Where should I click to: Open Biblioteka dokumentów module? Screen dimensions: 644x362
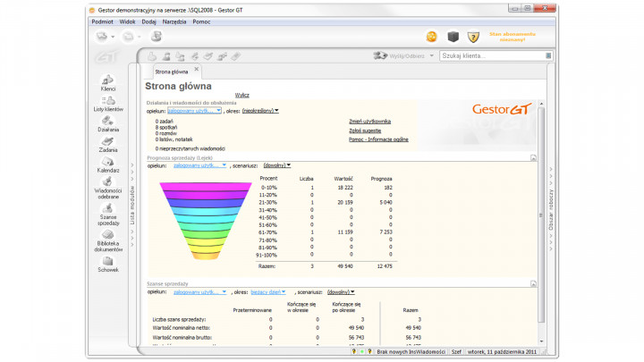coord(108,240)
